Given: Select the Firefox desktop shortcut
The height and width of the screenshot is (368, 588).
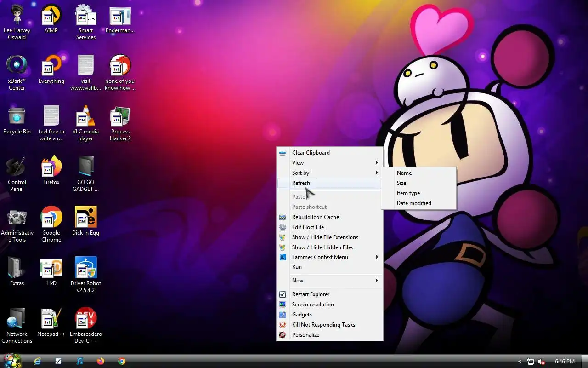Looking at the screenshot, I should pos(51,172).
